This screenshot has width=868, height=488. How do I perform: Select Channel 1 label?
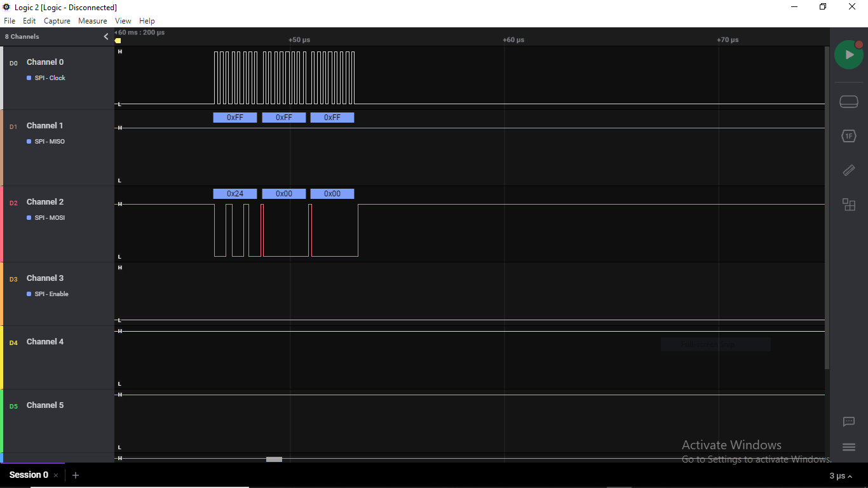click(45, 126)
